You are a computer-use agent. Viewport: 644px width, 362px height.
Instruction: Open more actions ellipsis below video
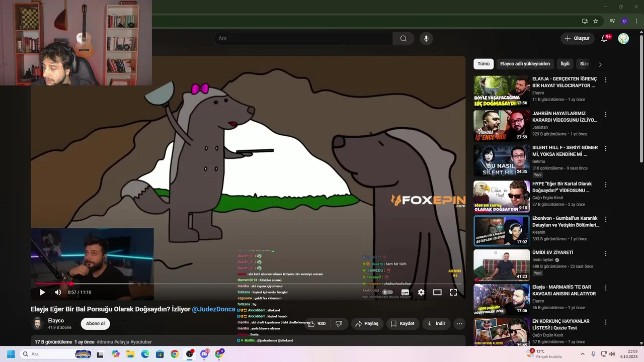[459, 324]
